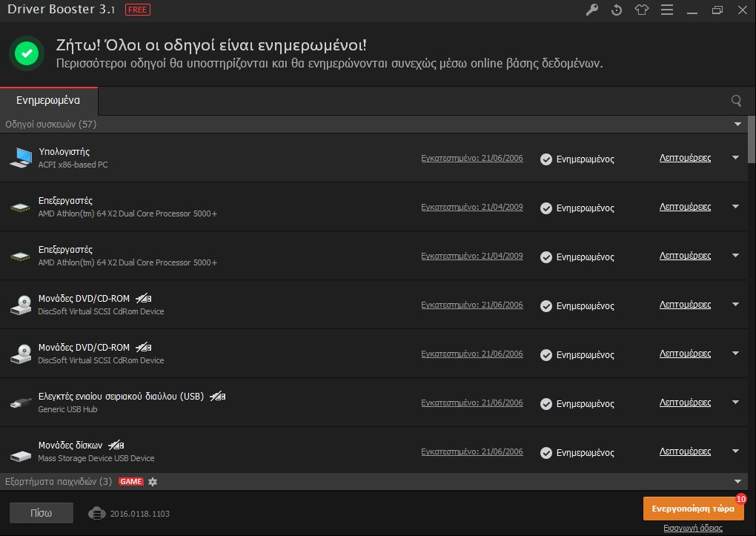Image resolution: width=756 pixels, height=536 pixels.
Task: Click installed date 21/04/2009 for first processor
Action: click(472, 207)
